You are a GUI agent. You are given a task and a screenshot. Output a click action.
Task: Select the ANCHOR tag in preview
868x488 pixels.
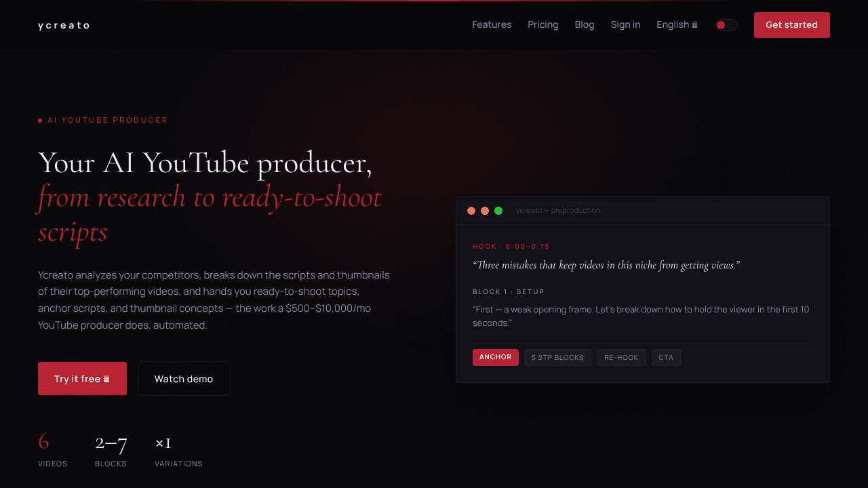tap(496, 357)
